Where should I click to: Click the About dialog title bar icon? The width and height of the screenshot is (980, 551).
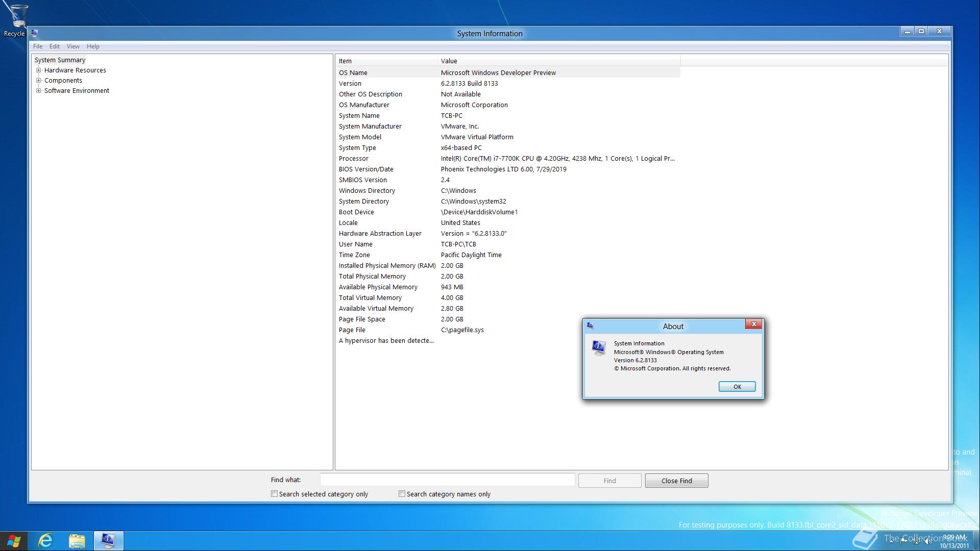pos(590,326)
